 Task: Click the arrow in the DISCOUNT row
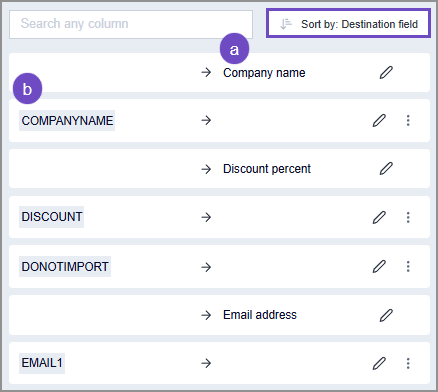tap(206, 217)
